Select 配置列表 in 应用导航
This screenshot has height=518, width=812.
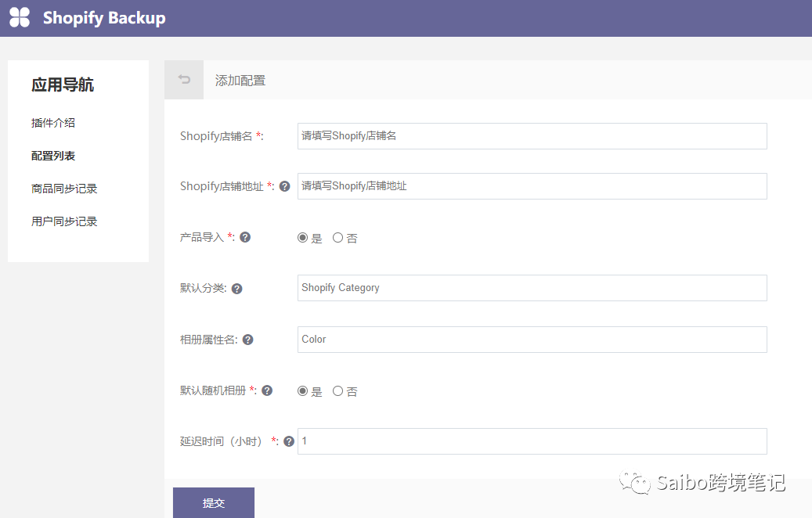[x=52, y=155]
